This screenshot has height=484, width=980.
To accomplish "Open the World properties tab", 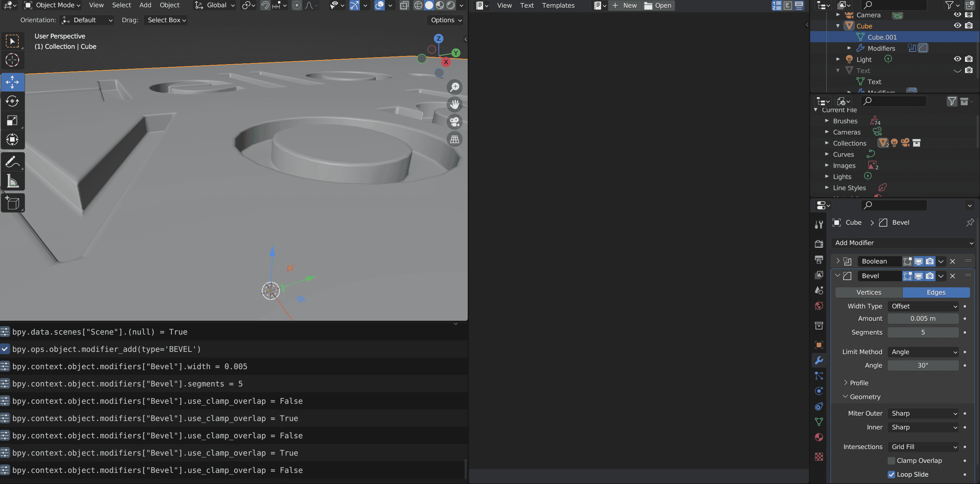I will (819, 306).
